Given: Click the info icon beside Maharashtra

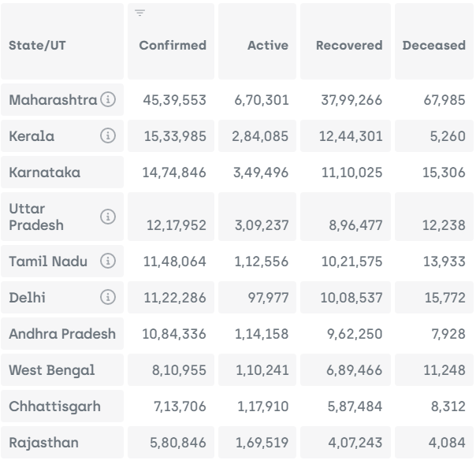Looking at the screenshot, I should (x=109, y=100).
